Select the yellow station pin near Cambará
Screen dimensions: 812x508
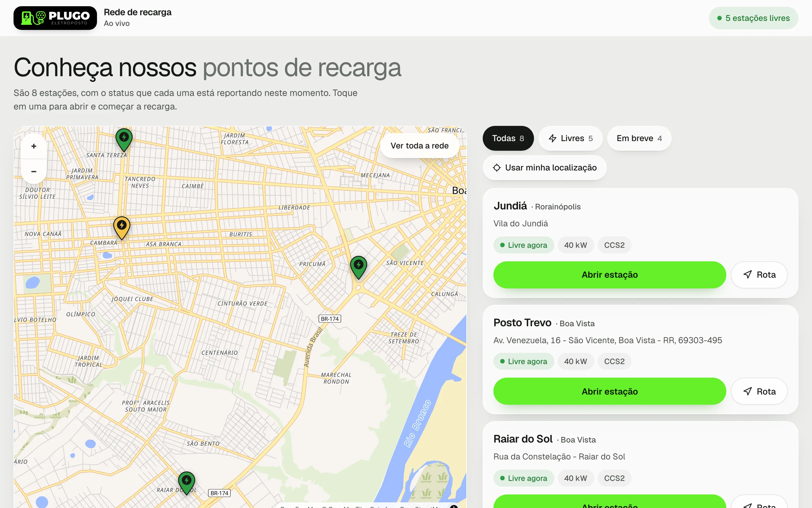[x=122, y=228]
